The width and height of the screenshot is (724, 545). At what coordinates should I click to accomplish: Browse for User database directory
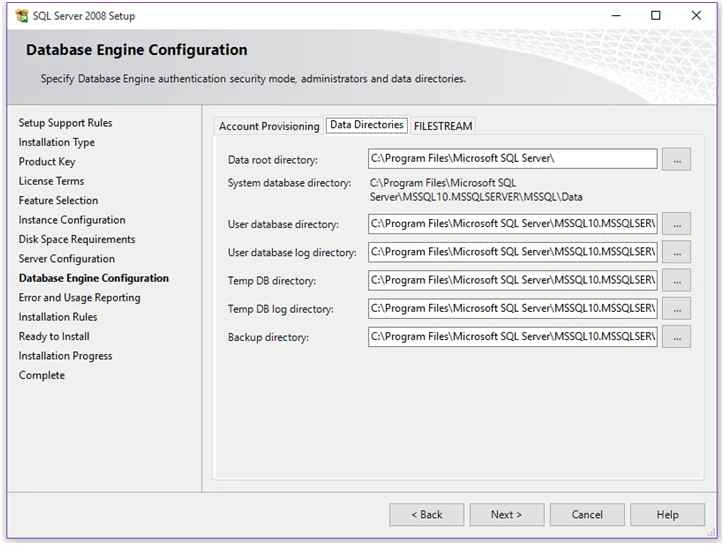tap(676, 224)
